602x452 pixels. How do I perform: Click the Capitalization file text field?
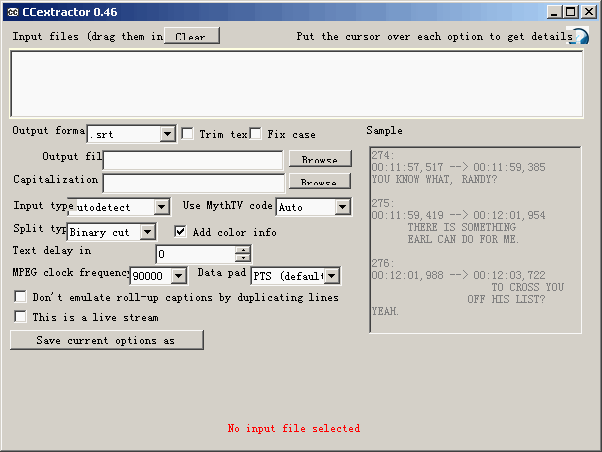pos(194,183)
